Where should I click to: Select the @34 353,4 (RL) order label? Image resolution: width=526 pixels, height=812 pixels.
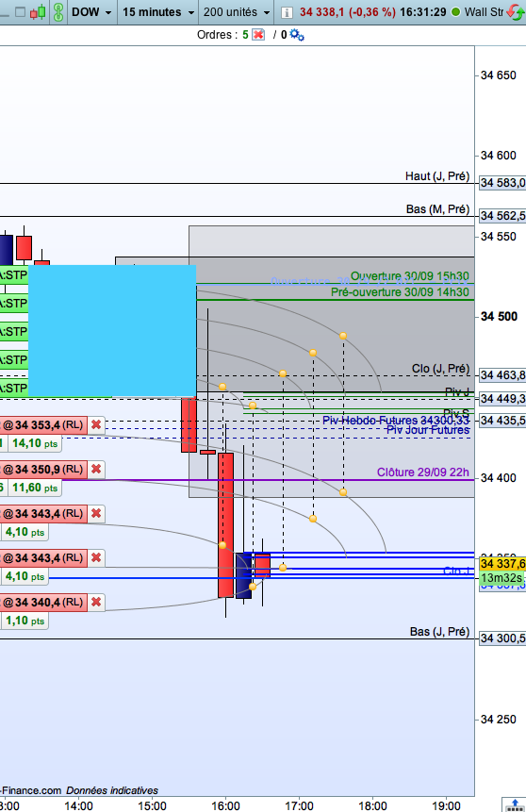click(43, 425)
